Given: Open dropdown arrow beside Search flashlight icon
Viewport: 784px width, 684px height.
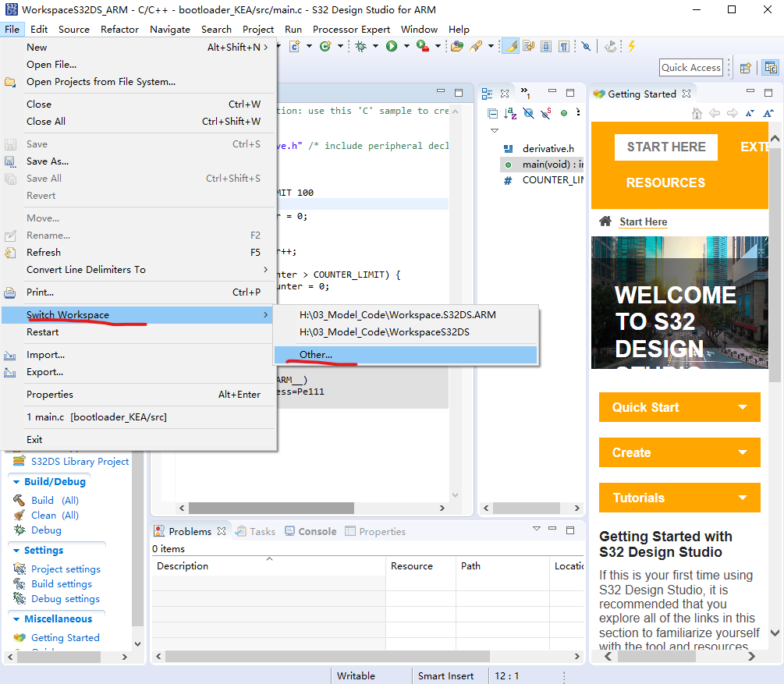Looking at the screenshot, I should (x=491, y=46).
